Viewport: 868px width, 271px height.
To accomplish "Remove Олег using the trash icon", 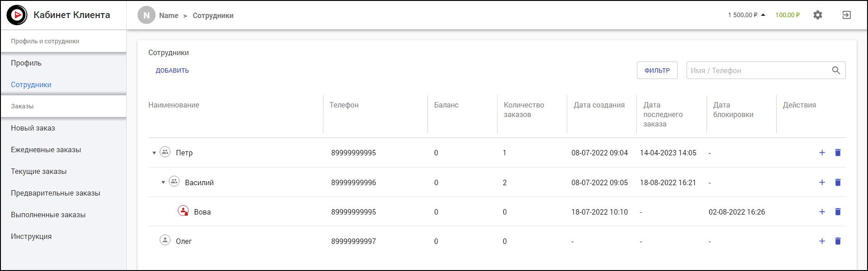I will point(837,241).
